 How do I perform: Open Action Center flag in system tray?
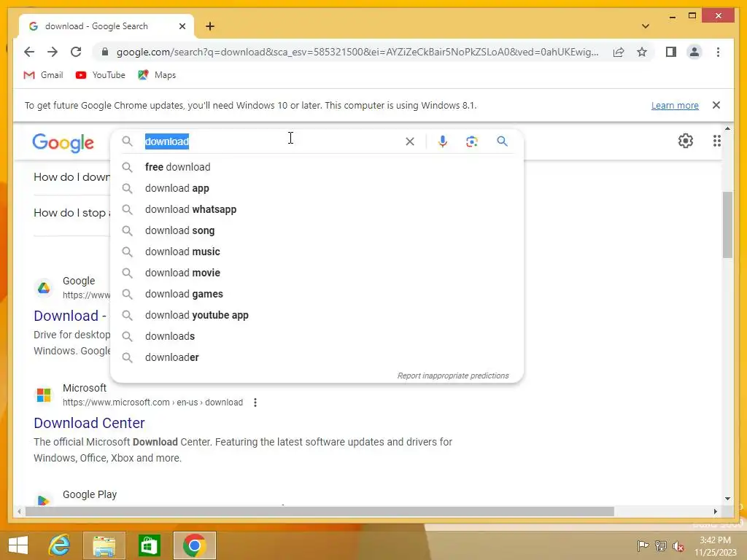(643, 545)
